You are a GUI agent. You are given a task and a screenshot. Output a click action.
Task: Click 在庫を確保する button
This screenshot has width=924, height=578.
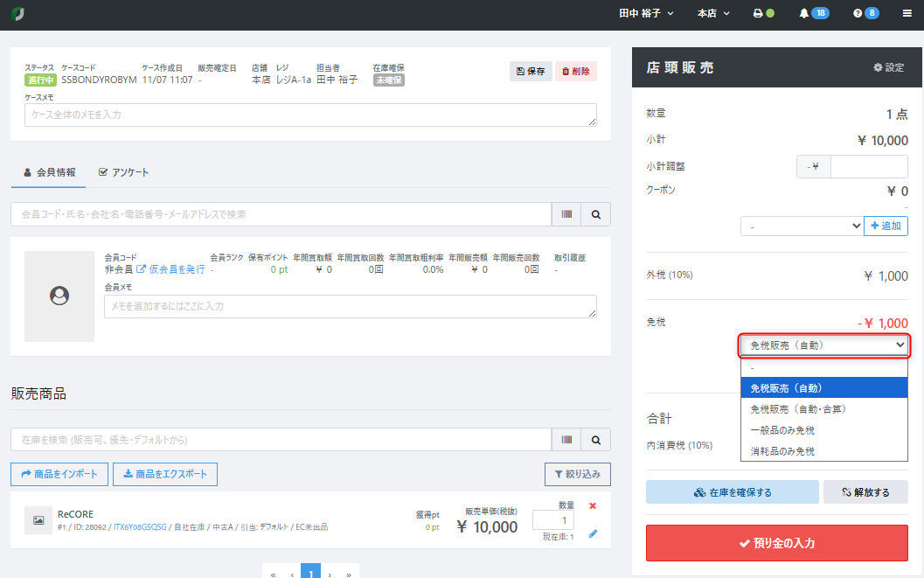pyautogui.click(x=732, y=492)
